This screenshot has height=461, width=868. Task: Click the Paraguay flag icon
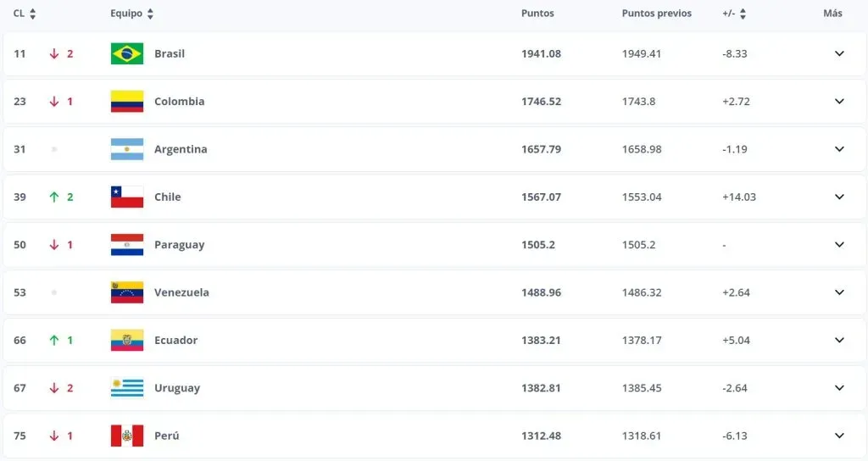[127, 245]
